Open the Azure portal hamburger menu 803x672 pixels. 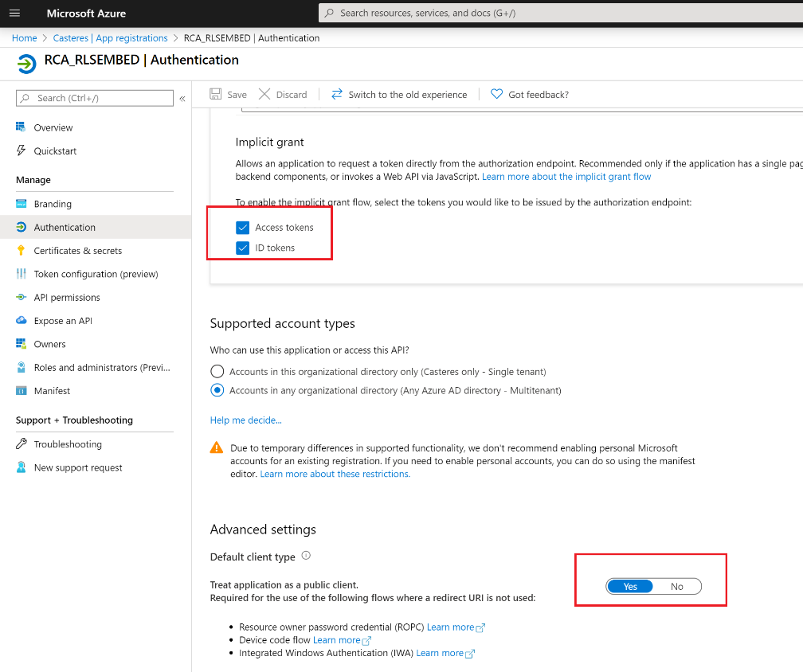click(x=14, y=13)
